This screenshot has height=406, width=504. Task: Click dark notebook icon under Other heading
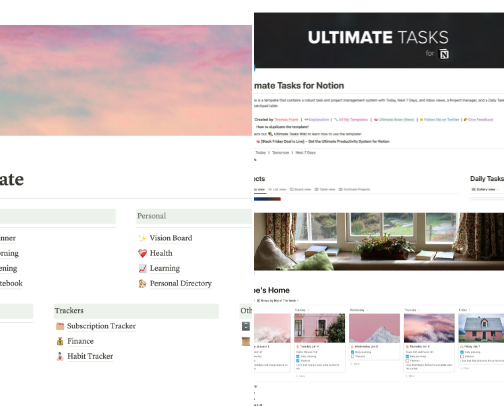246,326
